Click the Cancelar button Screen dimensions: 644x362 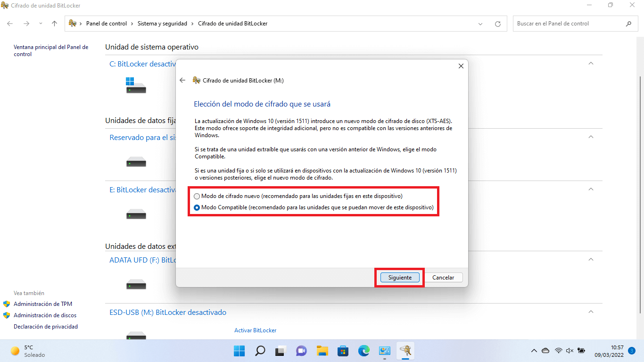443,278
